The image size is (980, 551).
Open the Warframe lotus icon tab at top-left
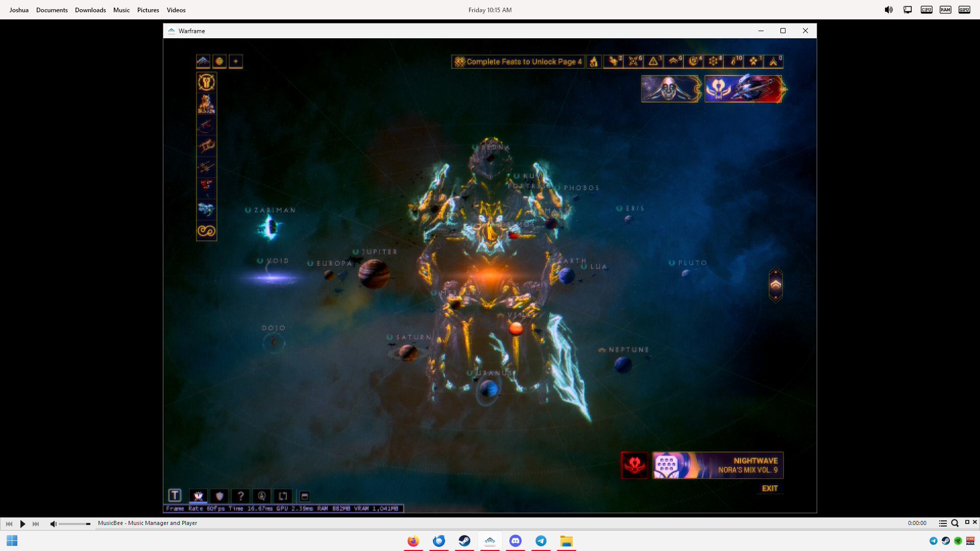click(203, 62)
